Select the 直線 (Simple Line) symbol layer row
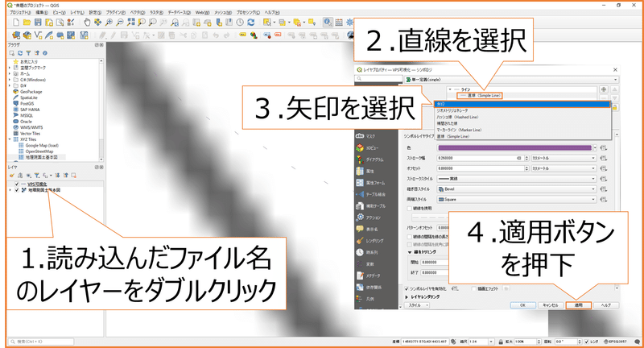644x348 pixels. (480, 95)
